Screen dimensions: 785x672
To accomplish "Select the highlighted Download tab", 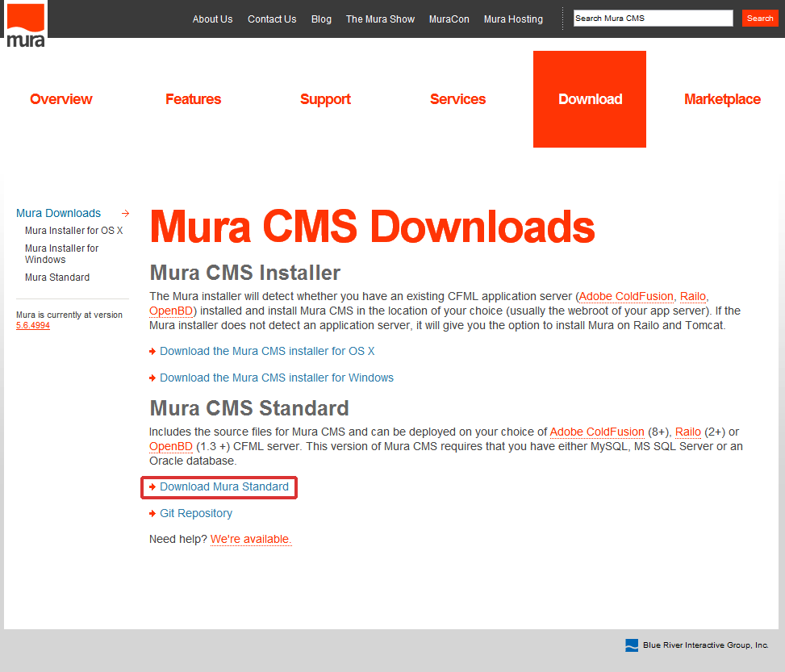I will (x=590, y=99).
